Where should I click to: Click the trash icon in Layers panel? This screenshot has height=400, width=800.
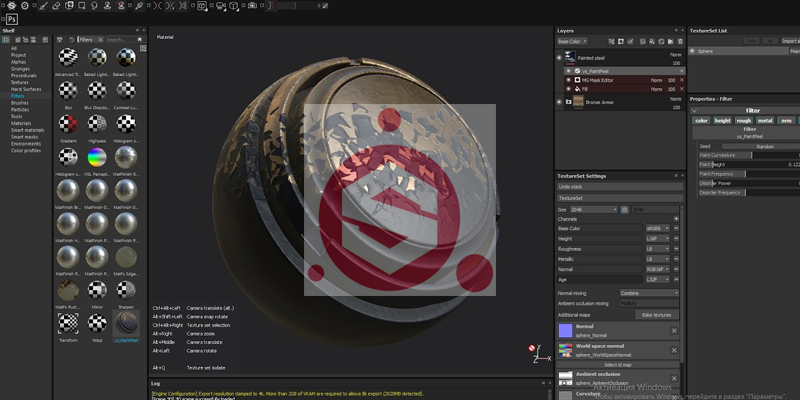[x=680, y=41]
